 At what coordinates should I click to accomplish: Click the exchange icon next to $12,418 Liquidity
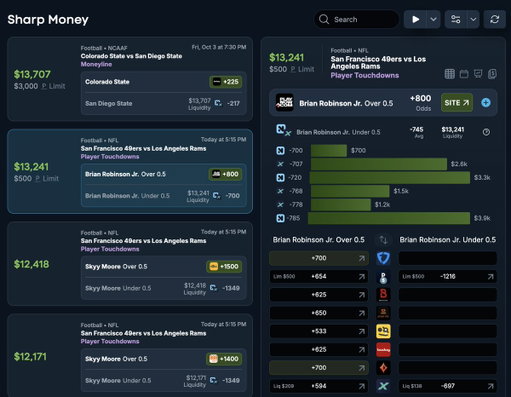click(213, 288)
